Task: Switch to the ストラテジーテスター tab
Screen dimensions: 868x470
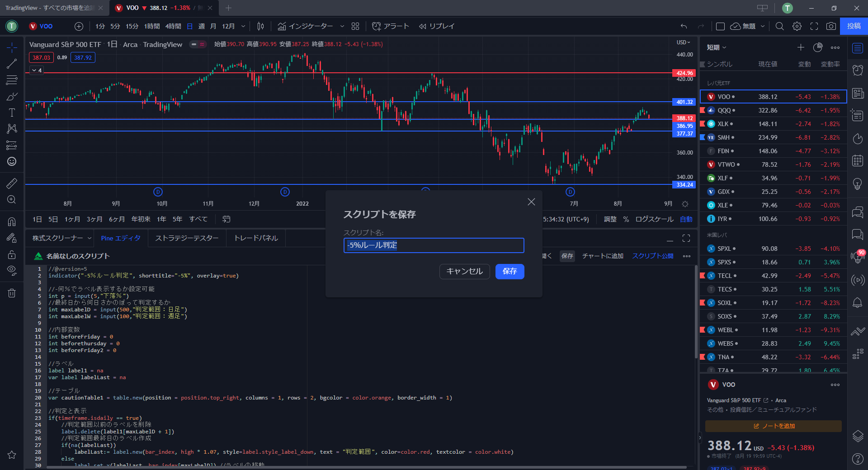Action: pos(187,238)
